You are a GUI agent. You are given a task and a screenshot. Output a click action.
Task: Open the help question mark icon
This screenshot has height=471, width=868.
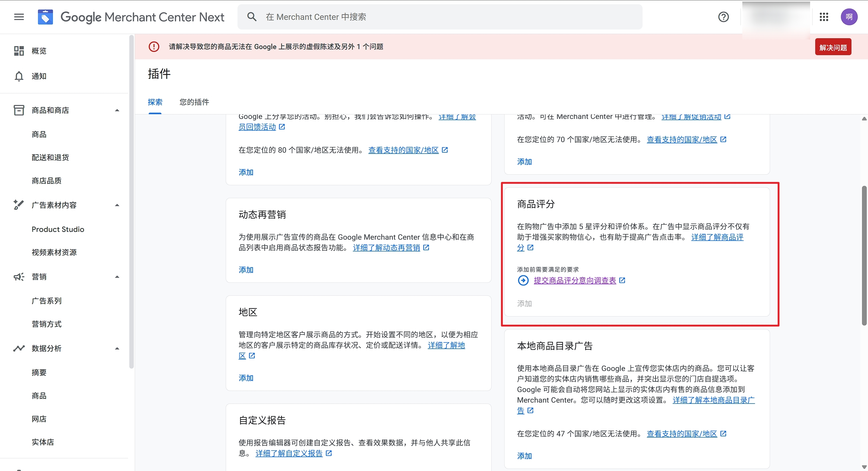coord(723,17)
